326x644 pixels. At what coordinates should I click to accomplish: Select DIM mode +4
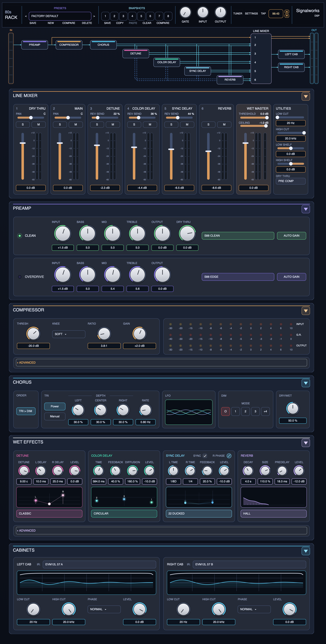pyautogui.click(x=265, y=411)
